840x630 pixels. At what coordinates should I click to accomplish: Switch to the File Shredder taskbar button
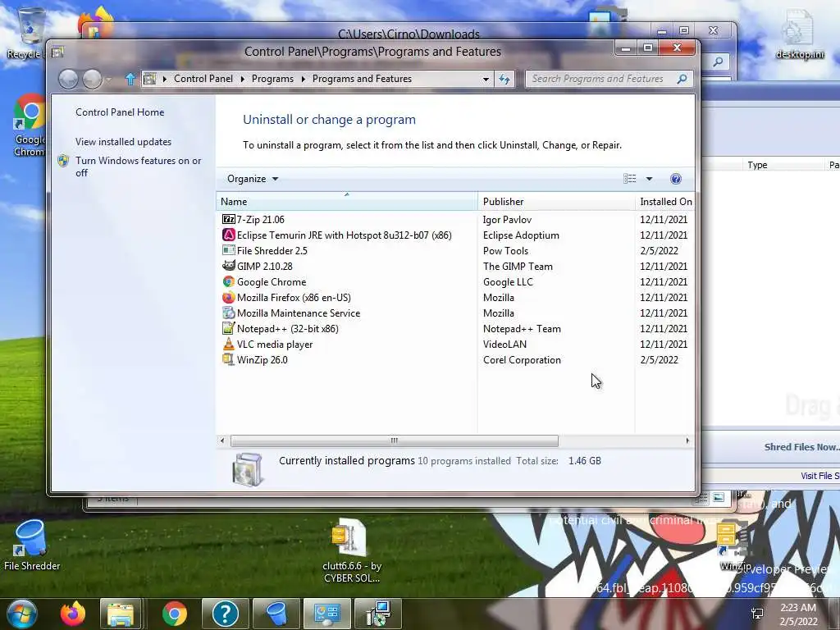click(276, 614)
